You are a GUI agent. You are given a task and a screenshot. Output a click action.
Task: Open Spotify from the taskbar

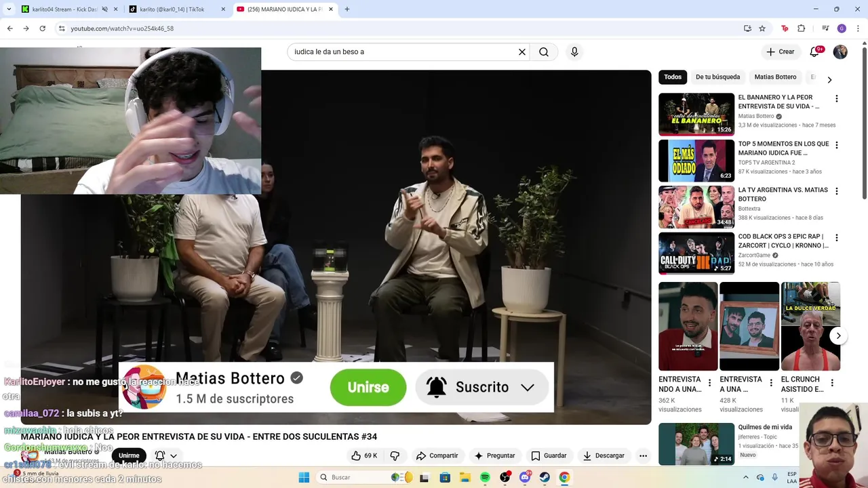485,477
